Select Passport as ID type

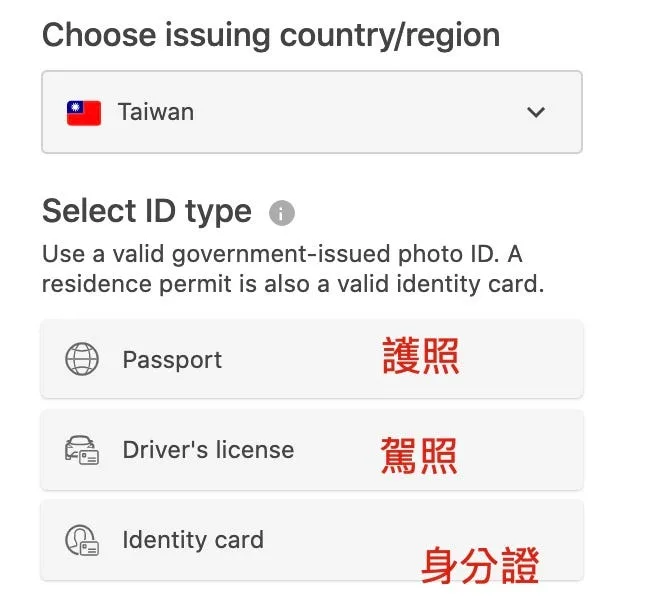[312, 359]
